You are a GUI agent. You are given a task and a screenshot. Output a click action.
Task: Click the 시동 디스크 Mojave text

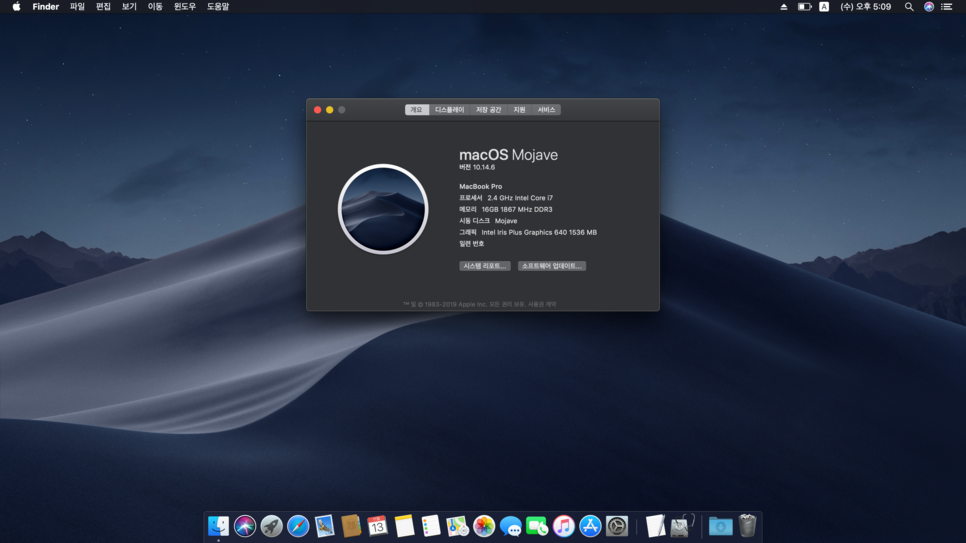[x=488, y=221]
